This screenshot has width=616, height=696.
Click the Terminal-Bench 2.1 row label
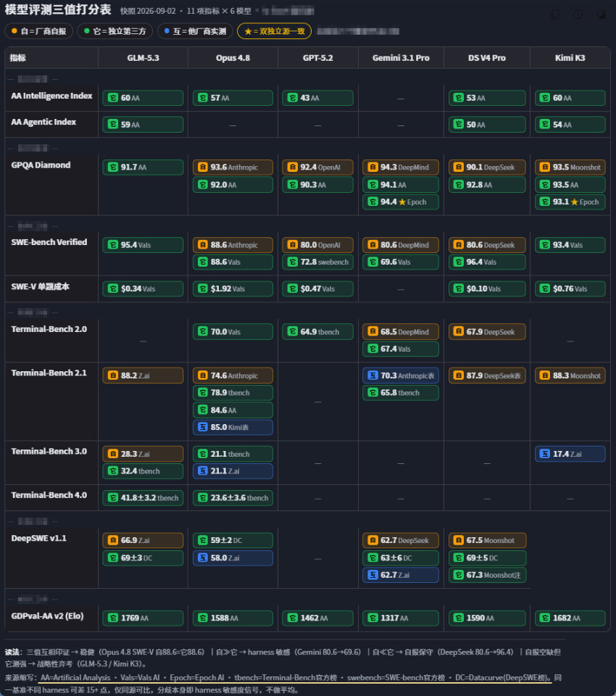49,373
